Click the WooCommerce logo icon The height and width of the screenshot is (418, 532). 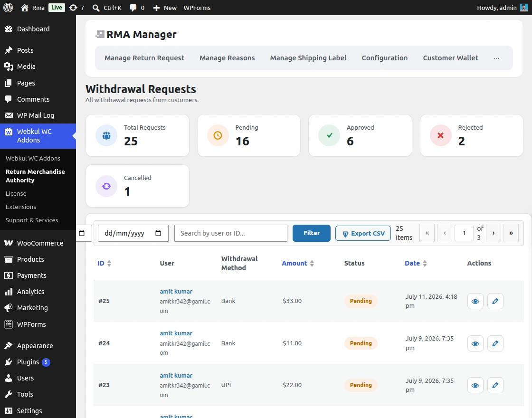[9, 243]
